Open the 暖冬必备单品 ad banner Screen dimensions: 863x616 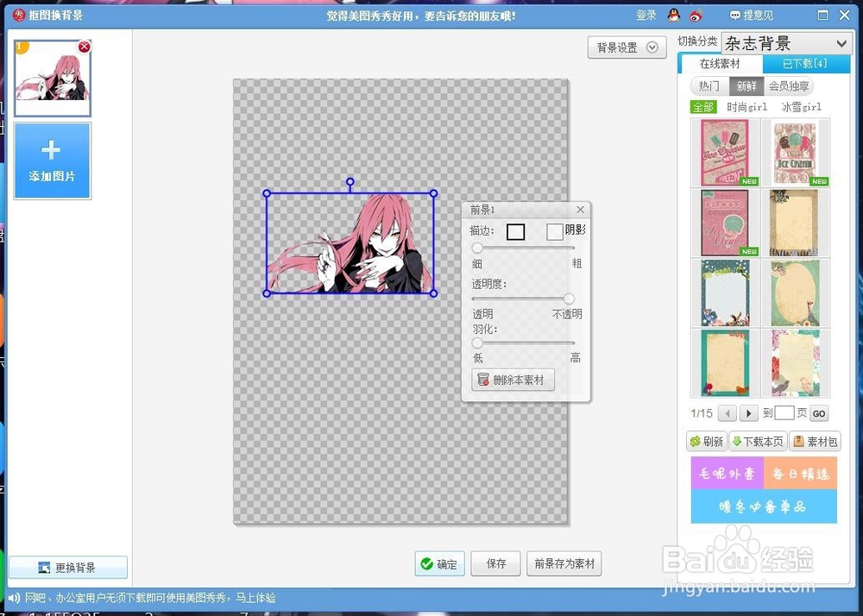[764, 506]
